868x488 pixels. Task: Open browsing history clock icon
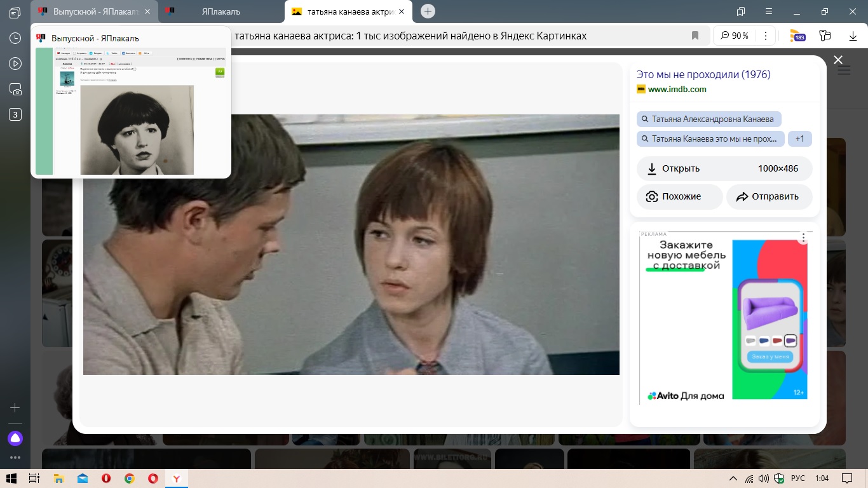tap(15, 38)
